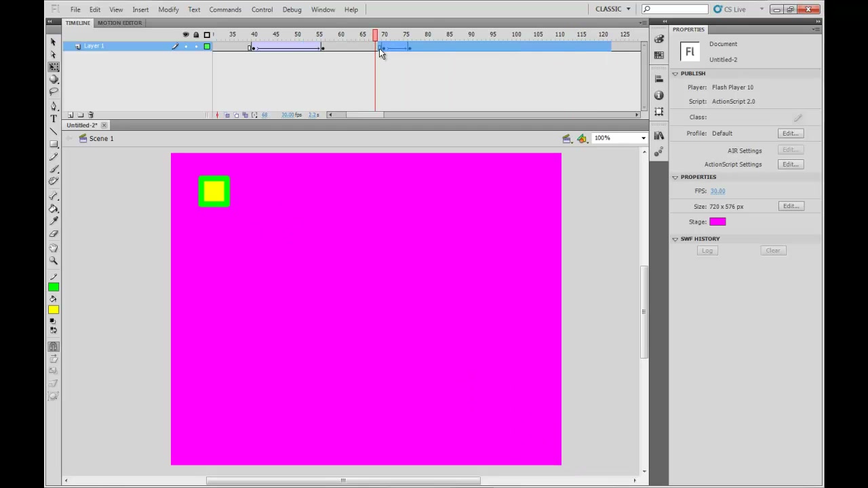This screenshot has width=868, height=488.
Task: Collapse the PUBLISH section
Action: click(675, 73)
